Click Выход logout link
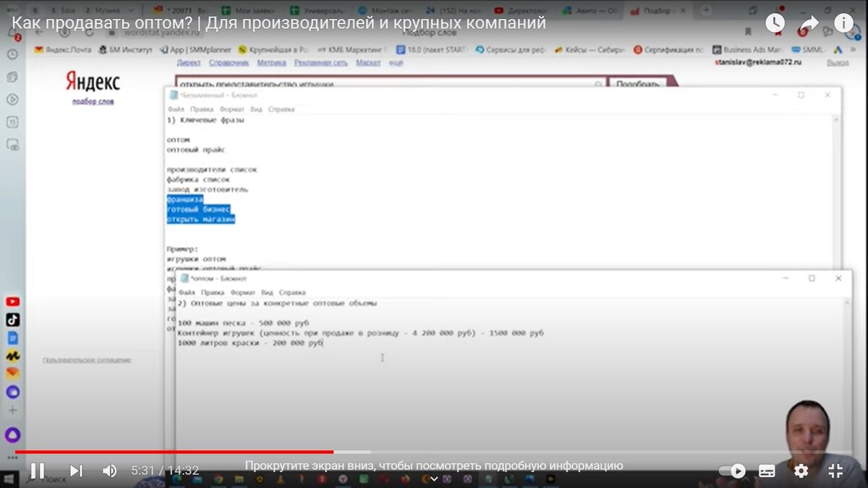868x488 pixels. (x=838, y=63)
